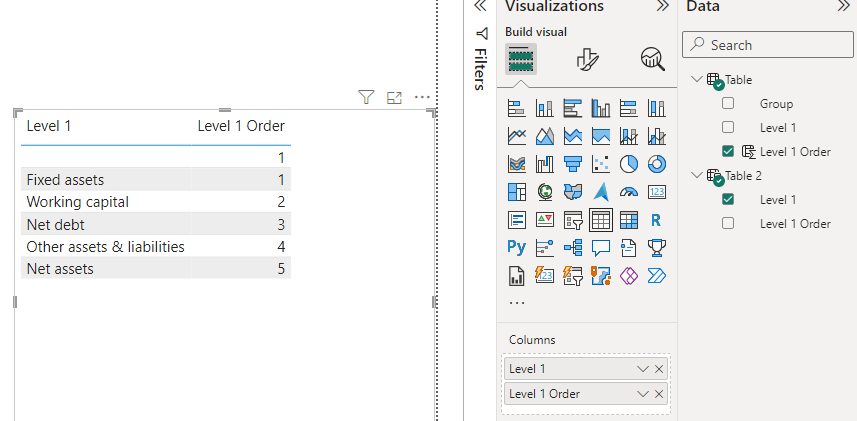
Task: Select the Power Apps visual
Action: (x=629, y=276)
